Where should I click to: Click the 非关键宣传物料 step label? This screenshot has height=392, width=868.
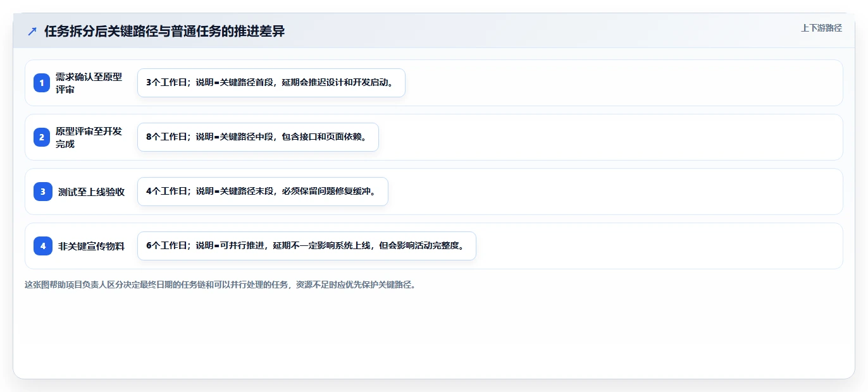[91, 246]
